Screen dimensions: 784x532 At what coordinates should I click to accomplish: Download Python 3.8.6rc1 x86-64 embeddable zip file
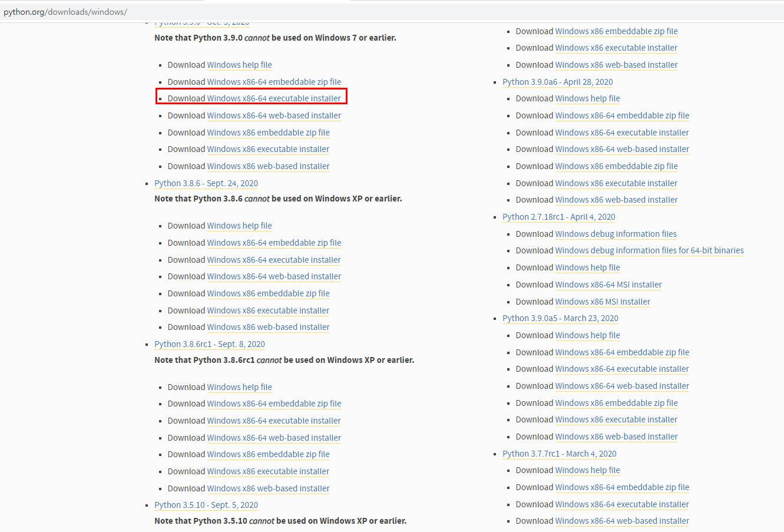click(x=274, y=404)
